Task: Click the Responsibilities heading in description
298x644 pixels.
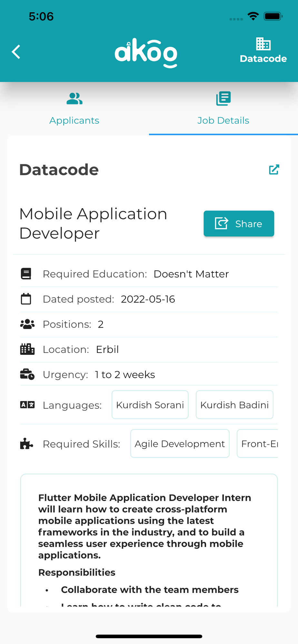Action: 77,572
